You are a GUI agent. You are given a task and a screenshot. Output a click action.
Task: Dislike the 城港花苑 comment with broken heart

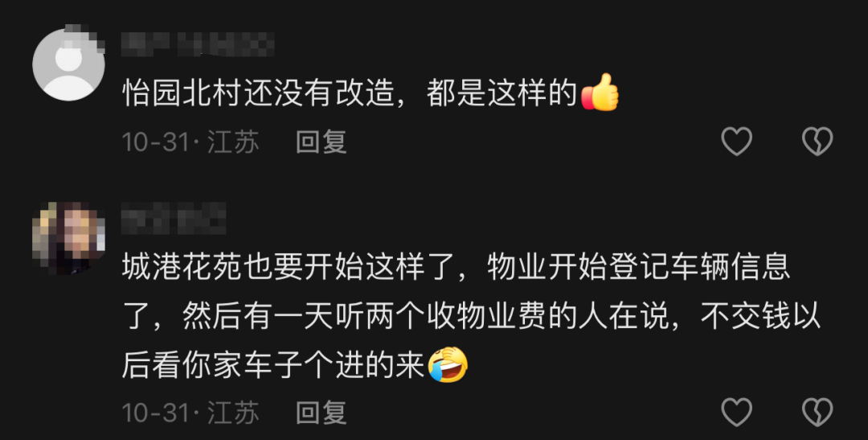tap(817, 412)
